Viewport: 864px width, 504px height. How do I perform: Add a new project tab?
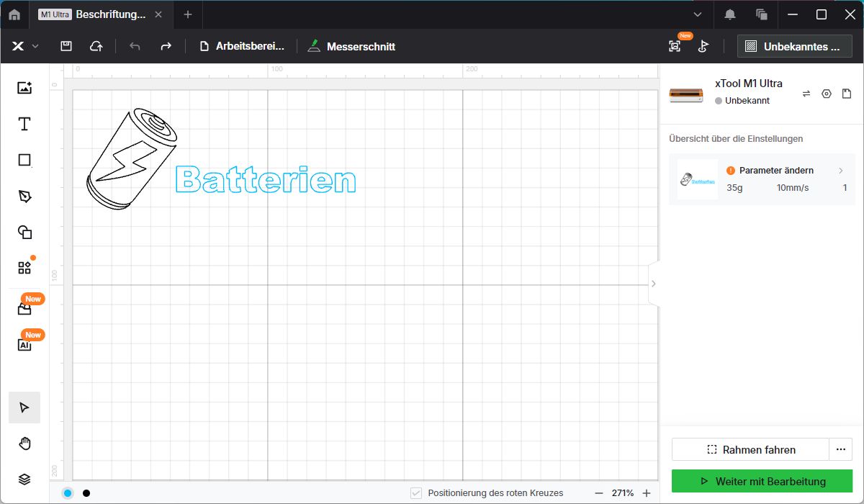pos(187,14)
